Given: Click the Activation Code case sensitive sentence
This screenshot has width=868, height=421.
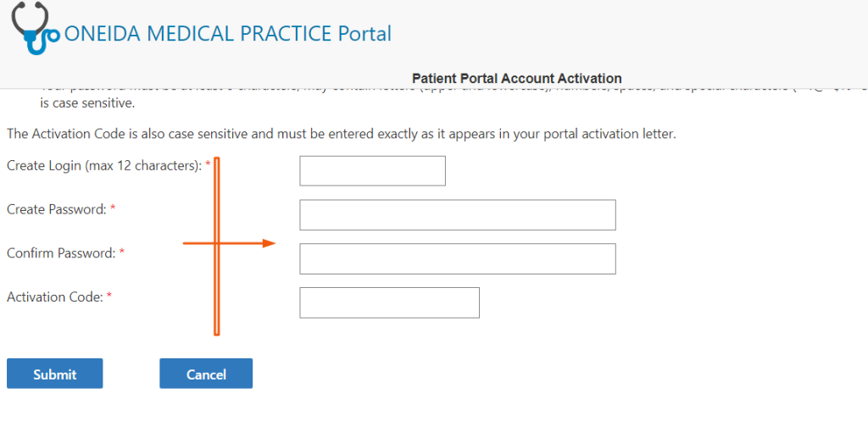Looking at the screenshot, I should tap(342, 135).
